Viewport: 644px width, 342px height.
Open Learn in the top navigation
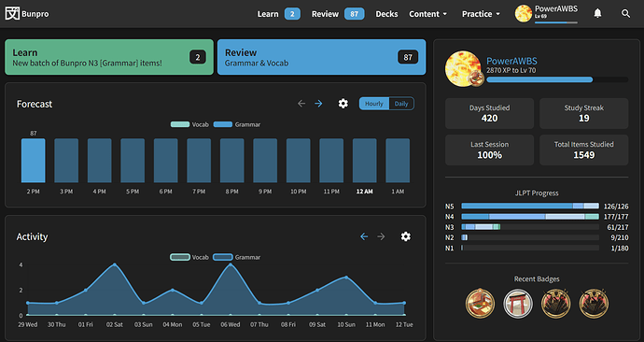point(268,14)
